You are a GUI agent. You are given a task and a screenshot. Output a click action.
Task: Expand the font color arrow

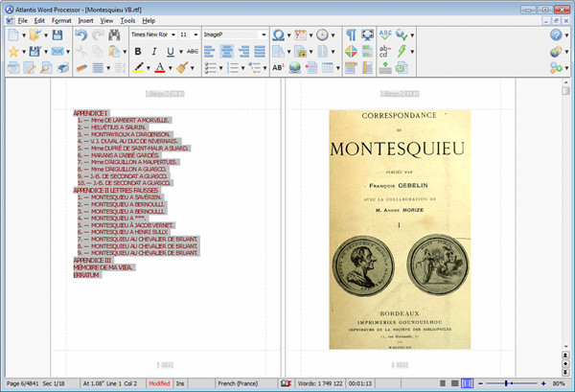pyautogui.click(x=171, y=68)
